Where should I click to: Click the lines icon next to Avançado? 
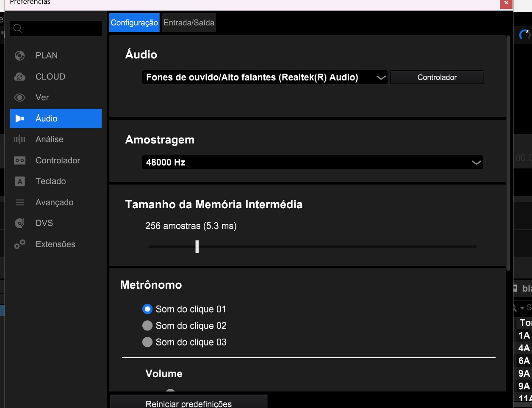click(x=19, y=202)
